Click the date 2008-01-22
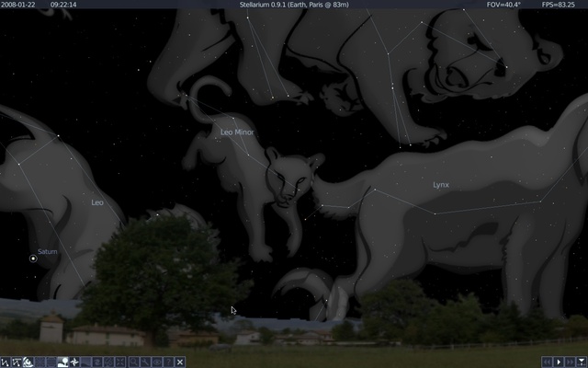 [x=18, y=5]
